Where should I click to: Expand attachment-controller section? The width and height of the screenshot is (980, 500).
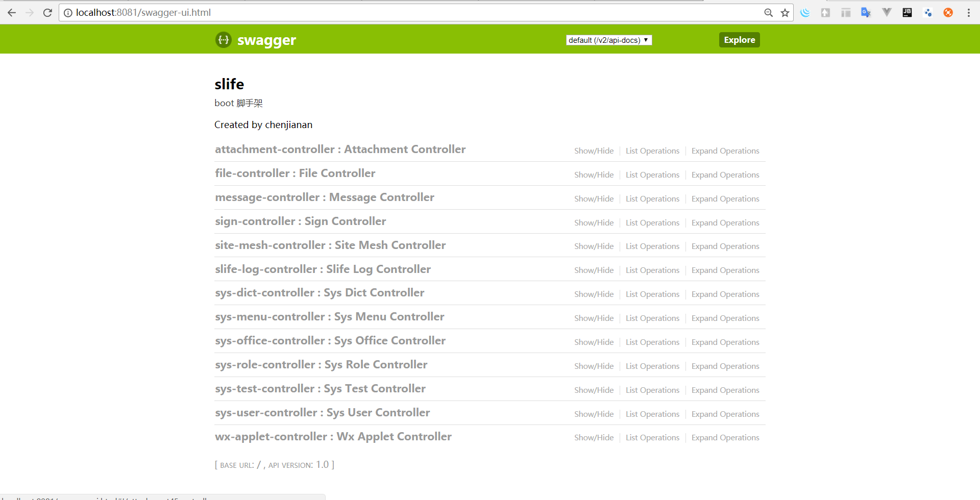click(340, 149)
